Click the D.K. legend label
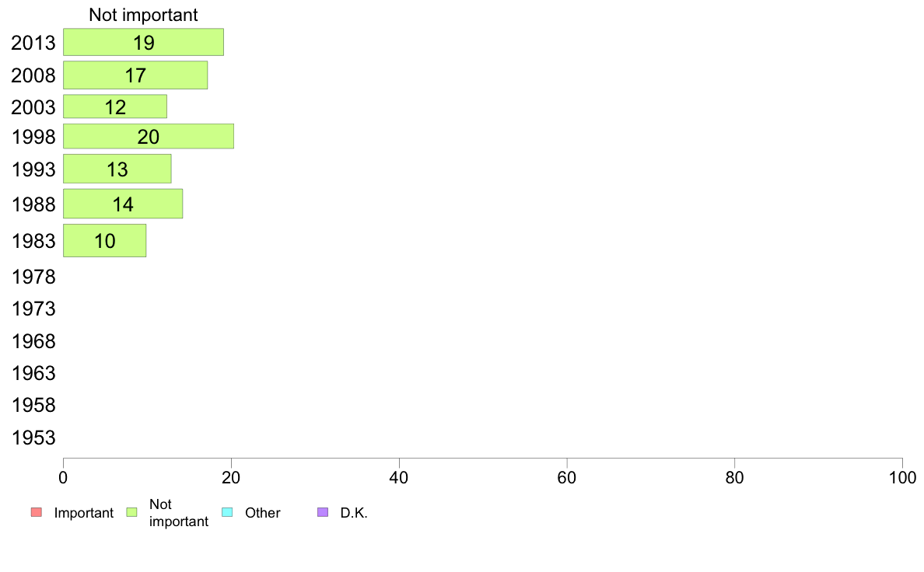Screen dimensions: 924x572 coord(354,513)
